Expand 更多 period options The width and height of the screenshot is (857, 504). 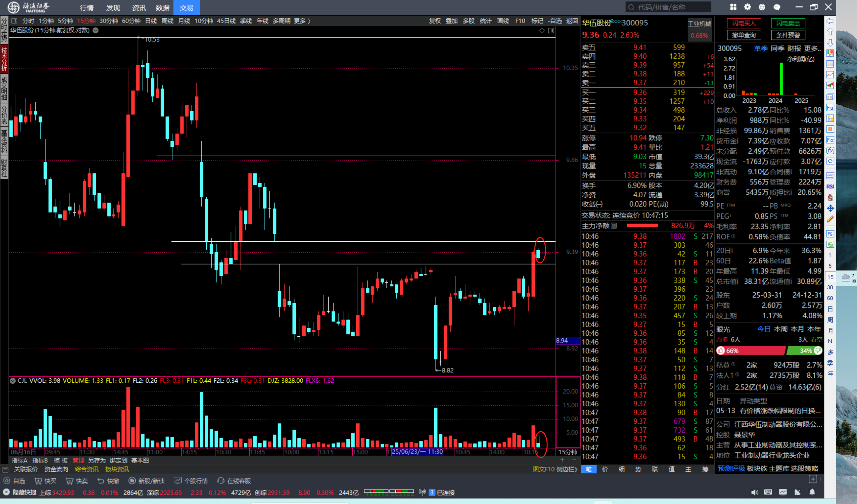tap(302, 21)
